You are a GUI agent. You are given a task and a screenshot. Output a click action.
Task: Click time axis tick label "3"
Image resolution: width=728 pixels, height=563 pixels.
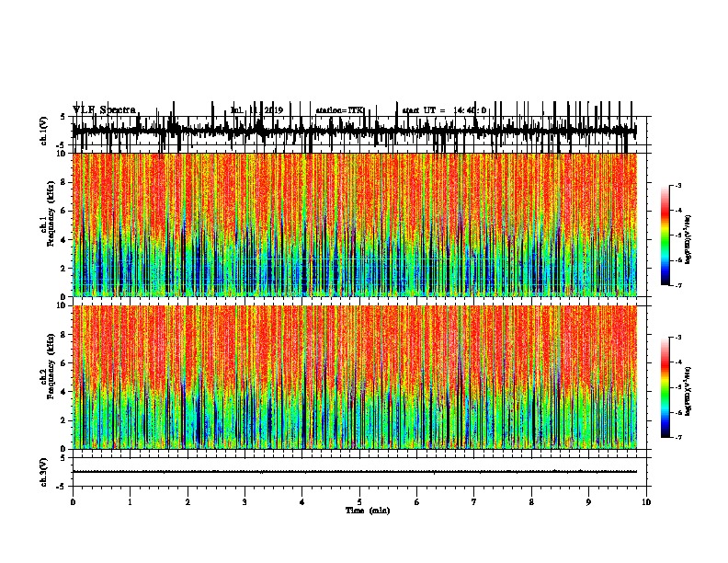pos(245,502)
